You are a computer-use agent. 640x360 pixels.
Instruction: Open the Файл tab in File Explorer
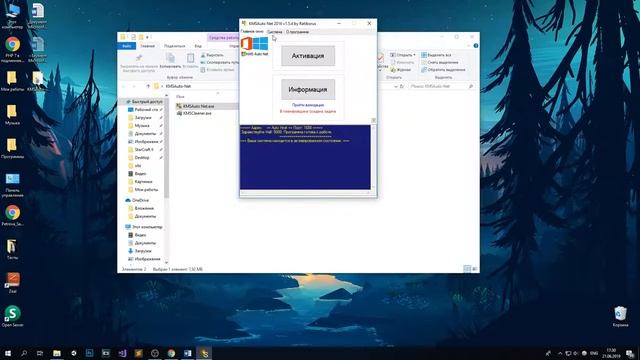click(127, 46)
